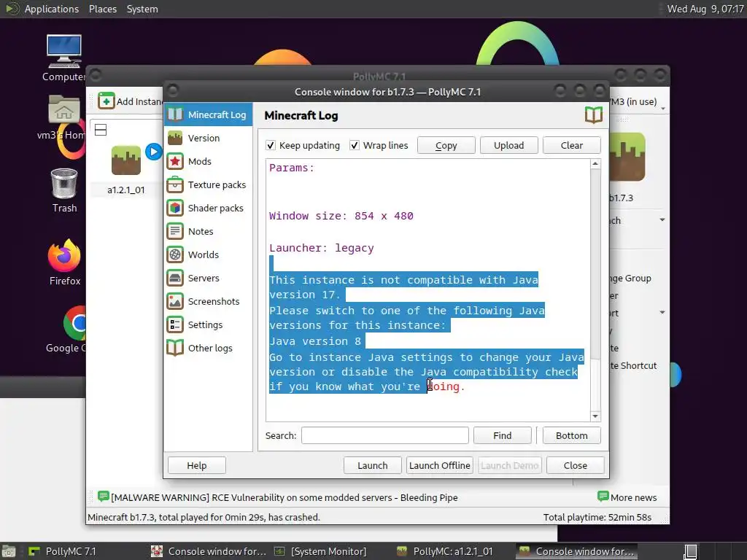This screenshot has width=747, height=560.
Task: Click the Settings list icon
Action: pos(175,324)
